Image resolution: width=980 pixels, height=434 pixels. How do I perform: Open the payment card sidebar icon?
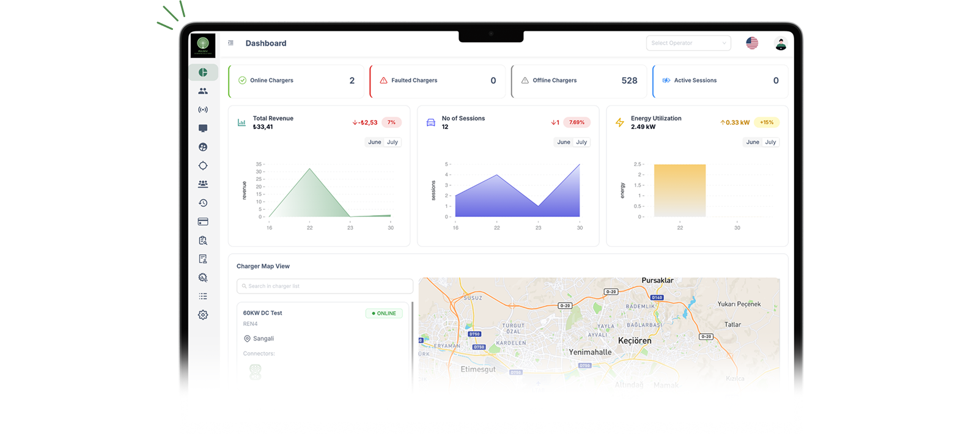203,222
